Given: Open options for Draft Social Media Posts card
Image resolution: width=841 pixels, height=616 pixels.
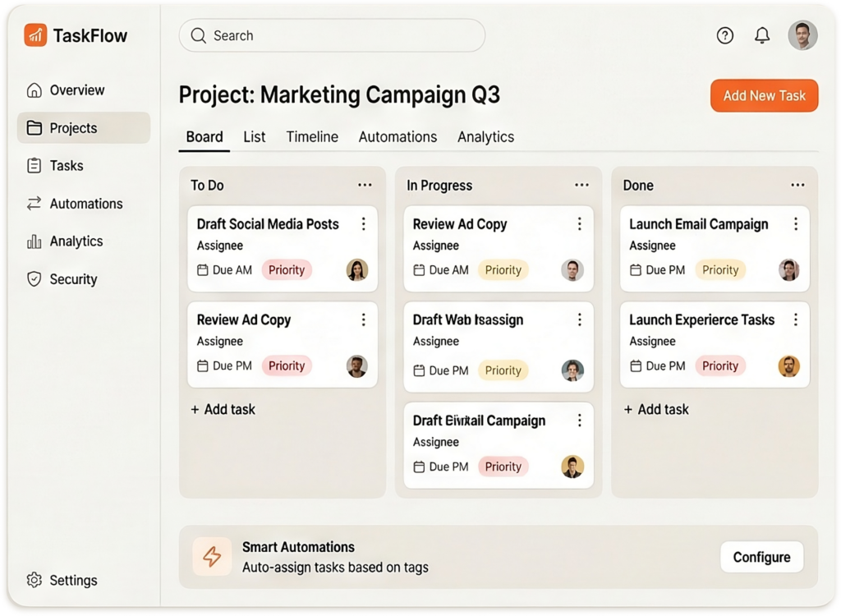Looking at the screenshot, I should [363, 224].
